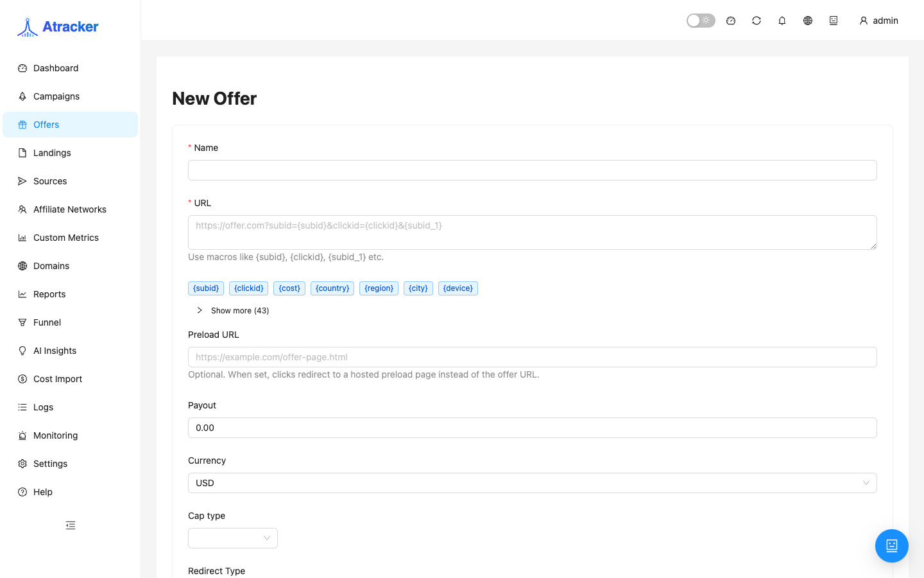Insert the {clickid} macro tag
This screenshot has height=578, width=924.
249,288
